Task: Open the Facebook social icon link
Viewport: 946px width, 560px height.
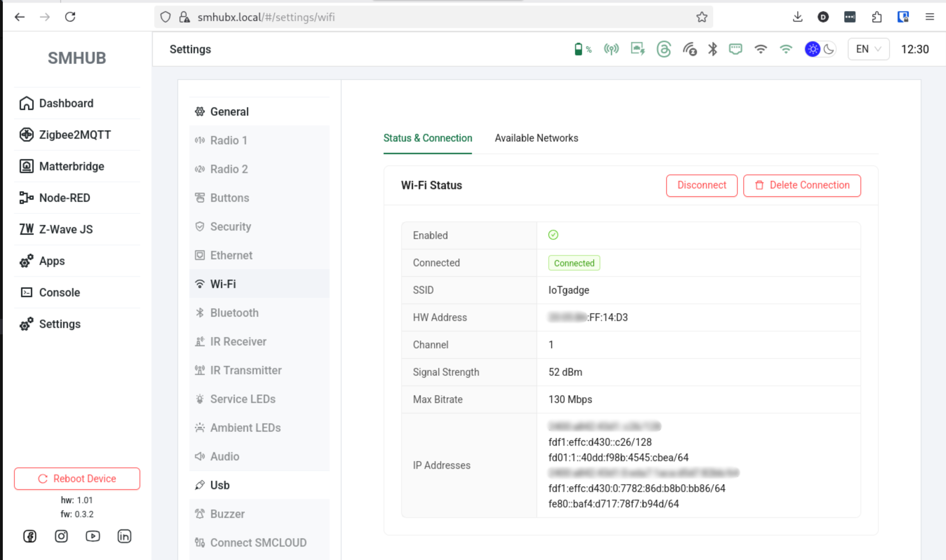Action: tap(30, 536)
